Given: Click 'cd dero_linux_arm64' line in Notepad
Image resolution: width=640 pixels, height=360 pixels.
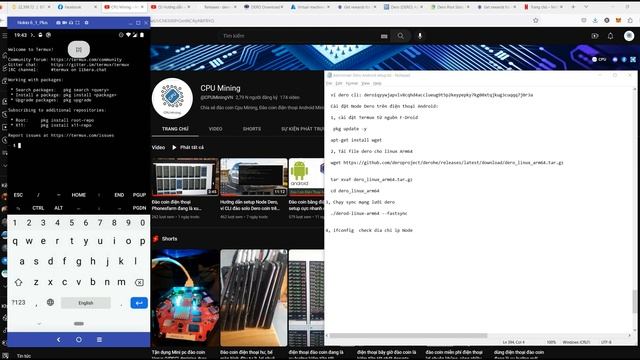Looking at the screenshot, I should (x=355, y=191).
